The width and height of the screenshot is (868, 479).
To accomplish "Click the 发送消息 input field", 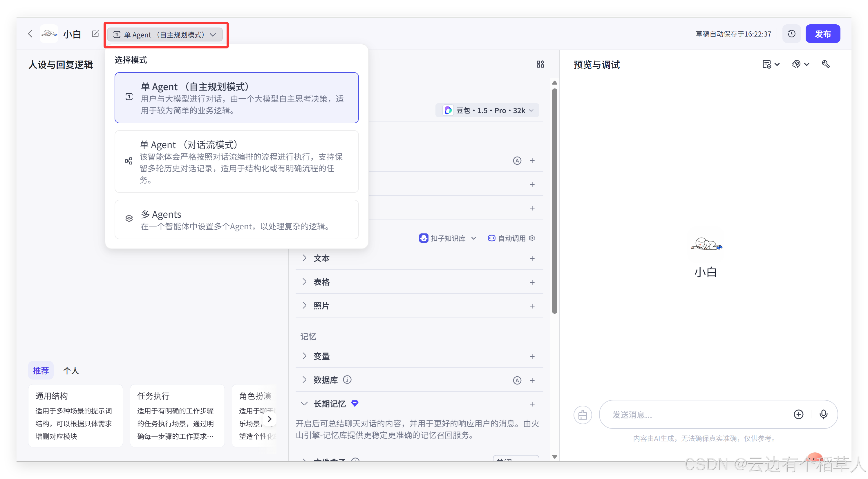I will coord(694,415).
